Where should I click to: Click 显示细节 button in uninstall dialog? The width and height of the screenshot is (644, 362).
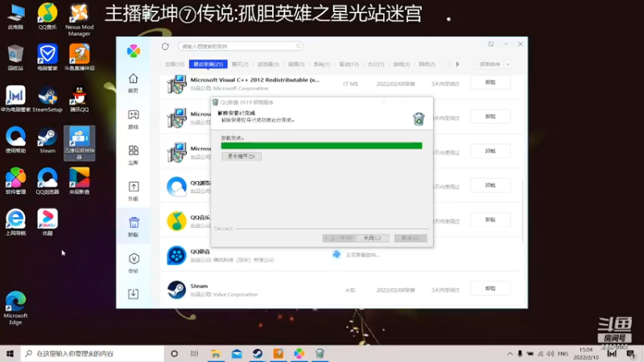[x=242, y=156]
